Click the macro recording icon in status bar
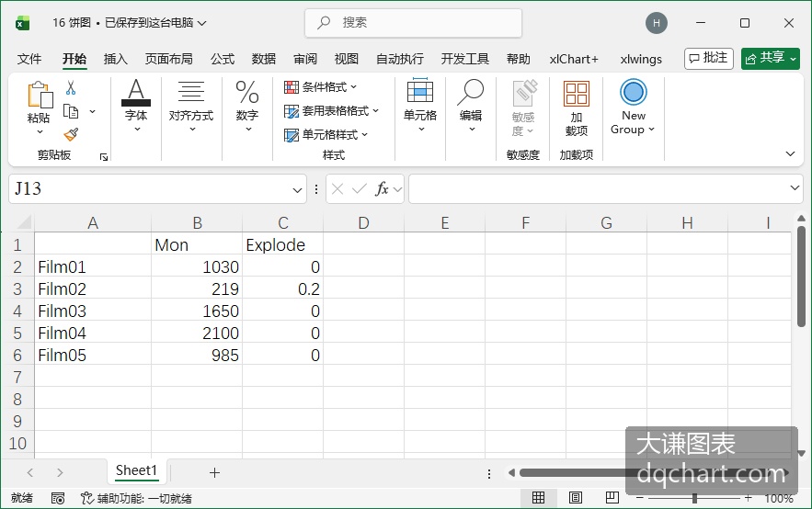The image size is (812, 509). pyautogui.click(x=58, y=498)
